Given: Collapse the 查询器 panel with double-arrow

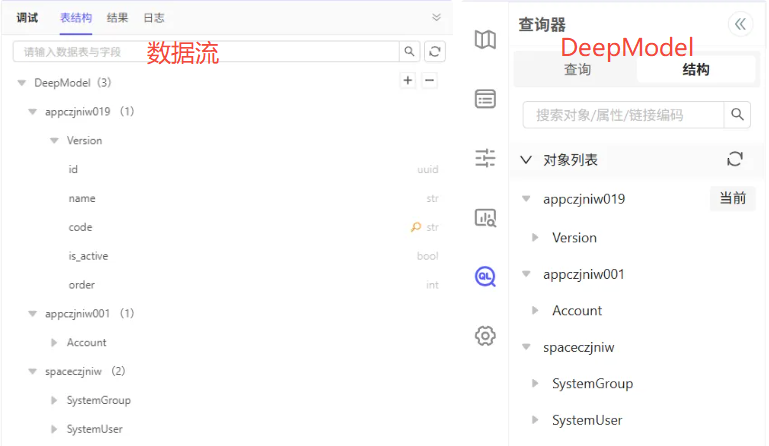Looking at the screenshot, I should coord(740,24).
